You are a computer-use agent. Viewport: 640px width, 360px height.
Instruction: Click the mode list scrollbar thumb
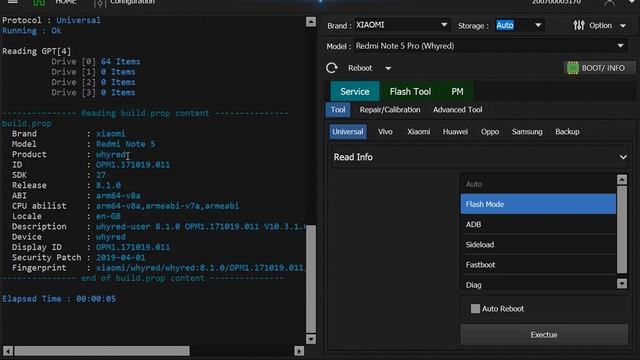(x=622, y=229)
